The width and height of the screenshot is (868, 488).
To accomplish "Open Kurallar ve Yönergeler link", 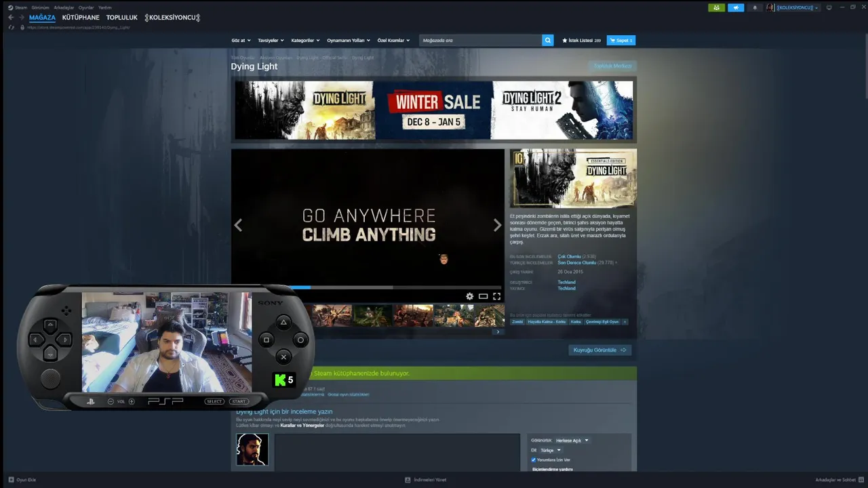I will coord(303,426).
